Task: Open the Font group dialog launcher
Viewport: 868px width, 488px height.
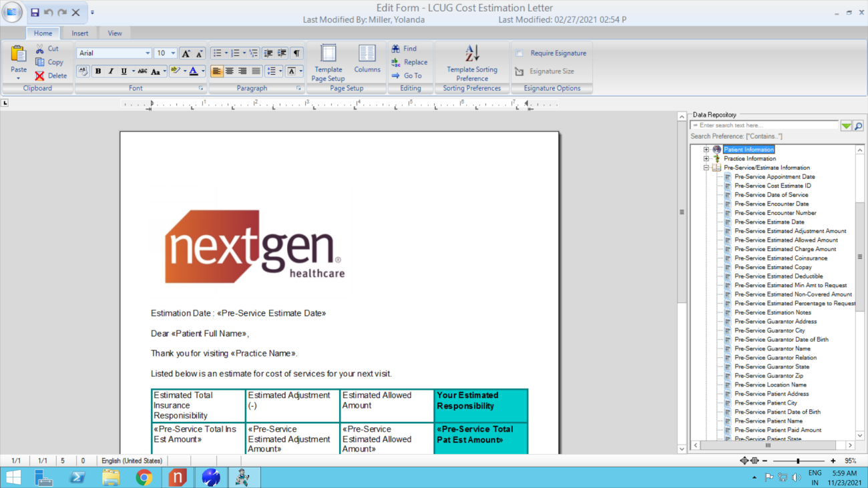Action: [x=201, y=88]
